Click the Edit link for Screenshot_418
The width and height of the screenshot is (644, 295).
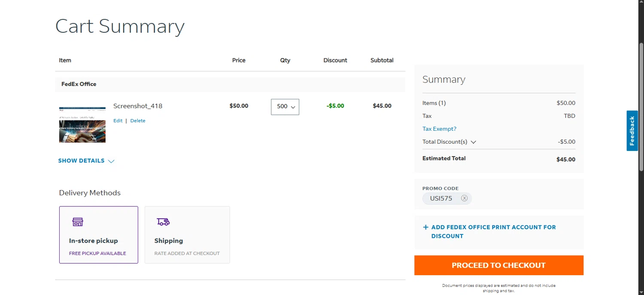click(x=118, y=121)
